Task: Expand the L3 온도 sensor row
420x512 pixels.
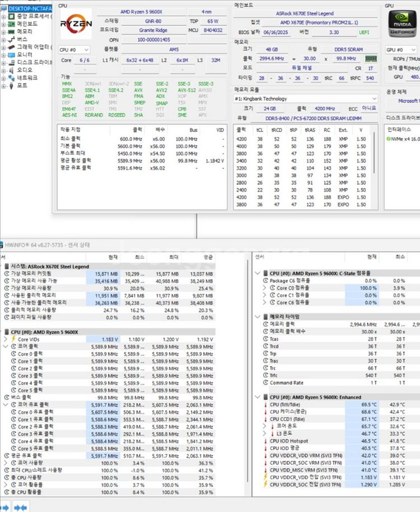Action: (x=265, y=434)
